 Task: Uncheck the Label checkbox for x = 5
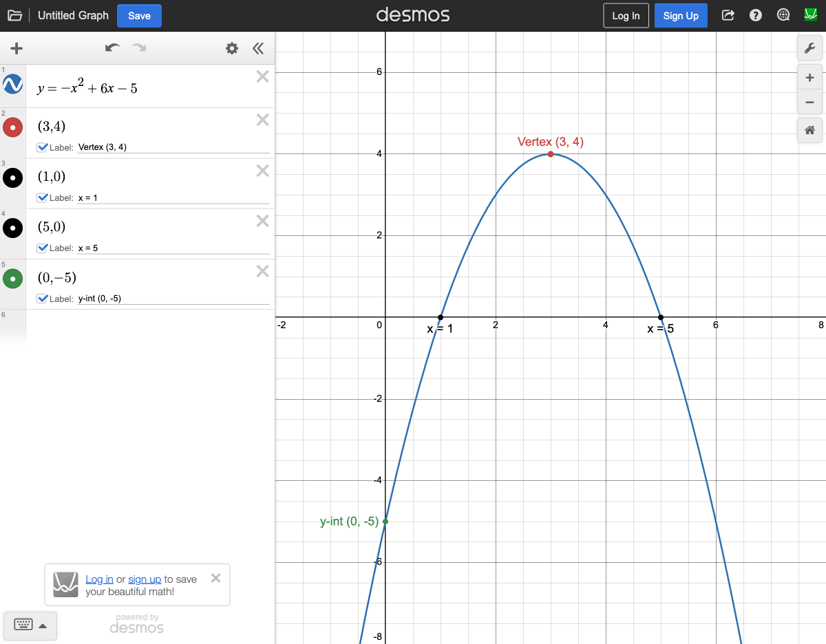coord(43,248)
